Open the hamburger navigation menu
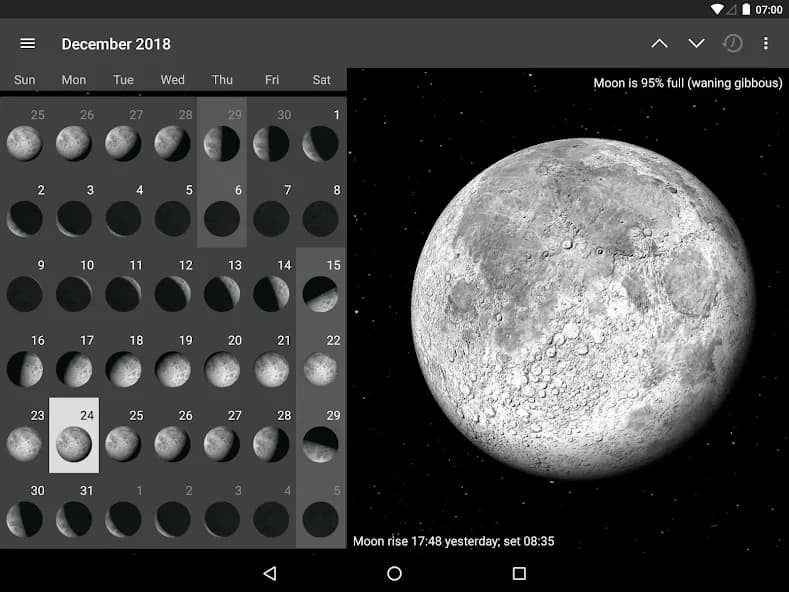The image size is (789, 592). pos(28,44)
